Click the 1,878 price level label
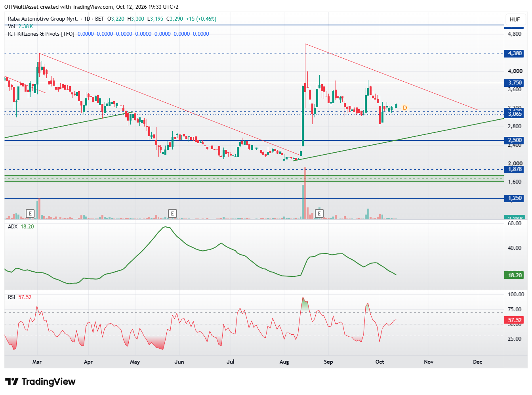Viewport: 532px width, 395px height. point(514,169)
